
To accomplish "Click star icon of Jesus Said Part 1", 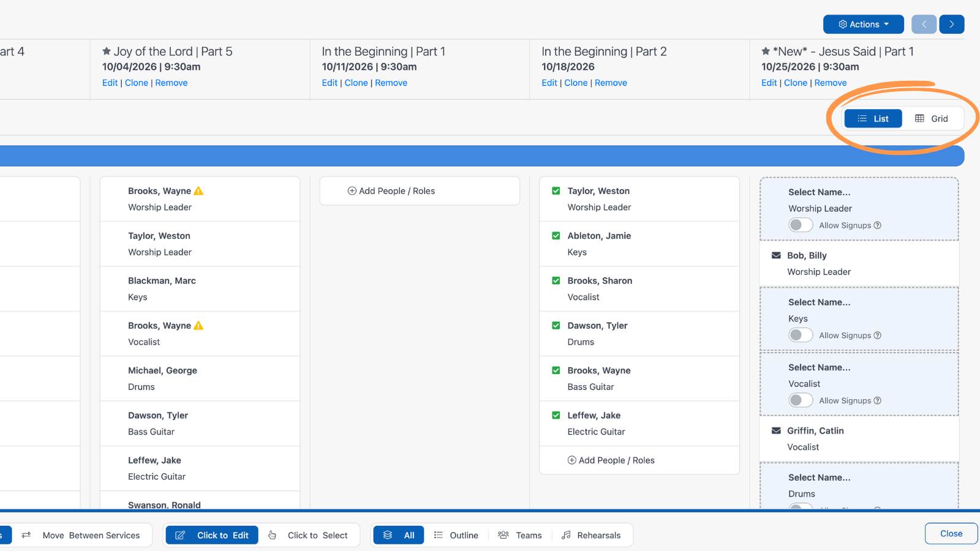I will tap(766, 51).
